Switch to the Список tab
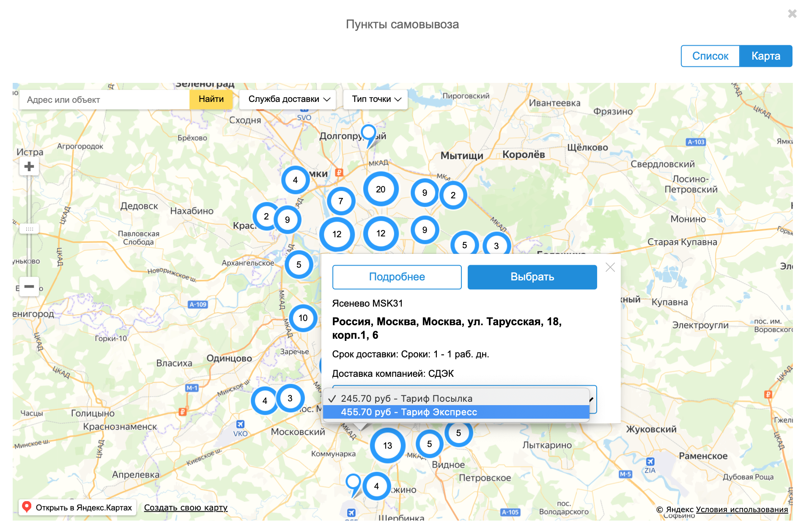The image size is (806, 532). [x=710, y=56]
